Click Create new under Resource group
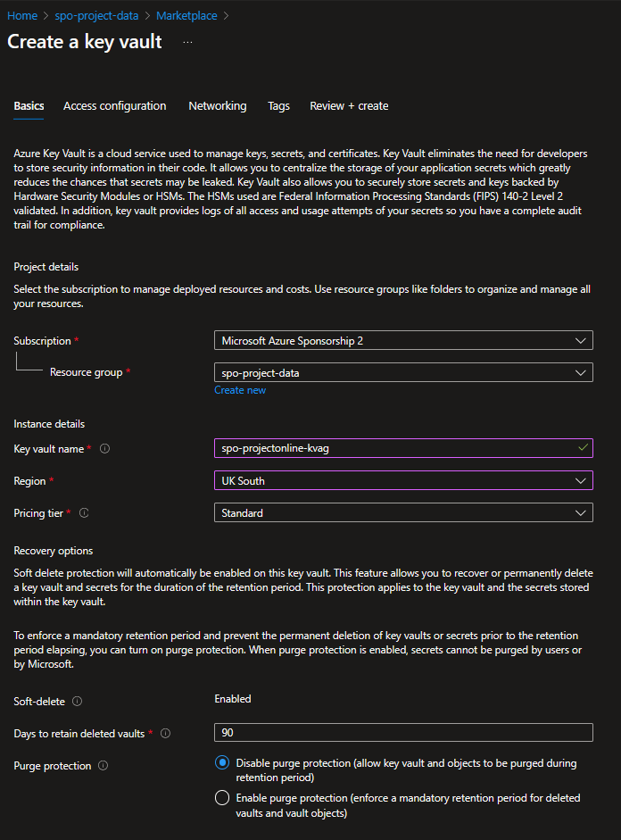Image resolution: width=621 pixels, height=840 pixels. 240,390
